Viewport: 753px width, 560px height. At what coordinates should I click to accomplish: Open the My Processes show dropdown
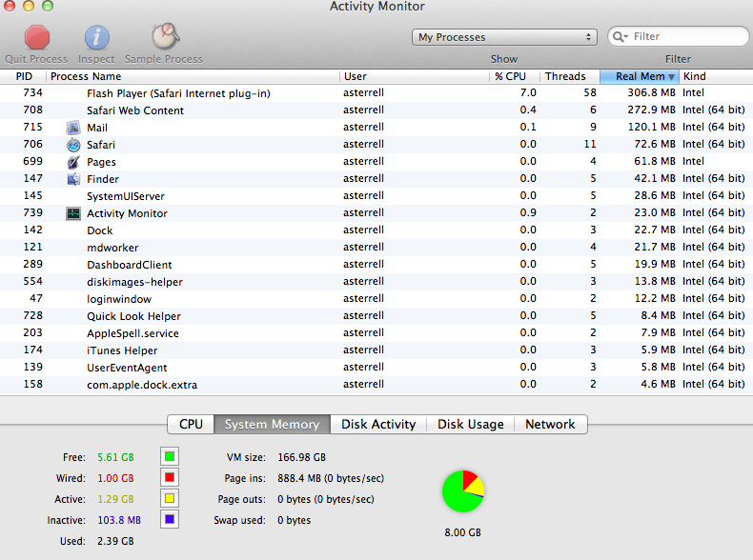tap(504, 37)
